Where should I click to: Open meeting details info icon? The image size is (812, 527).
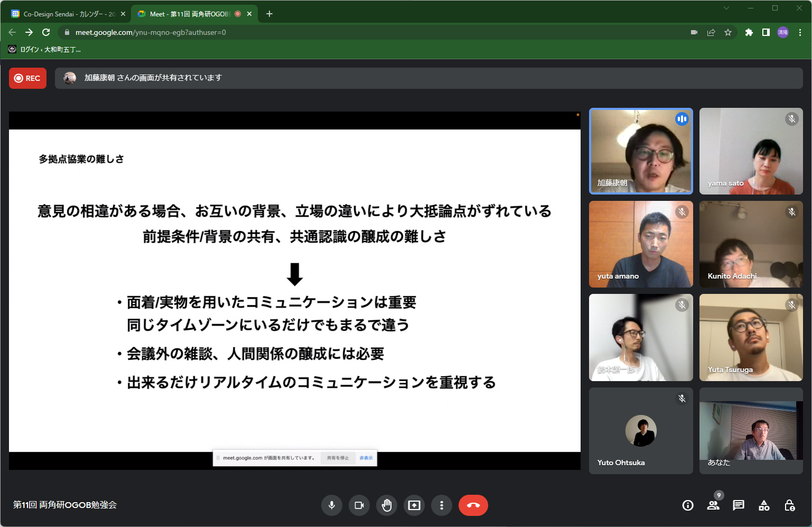point(688,505)
